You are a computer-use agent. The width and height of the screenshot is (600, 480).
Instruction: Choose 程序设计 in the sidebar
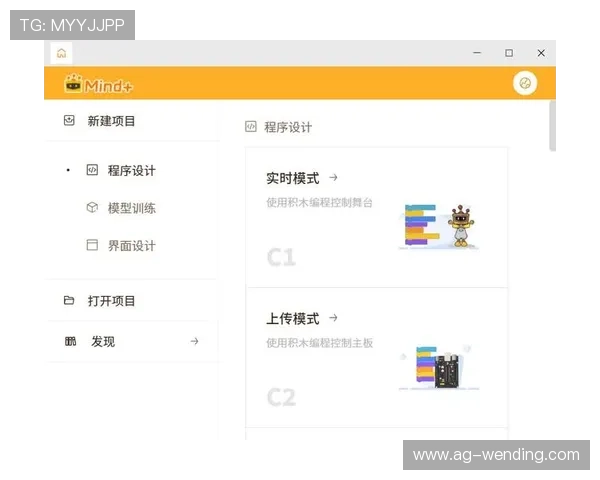point(132,170)
